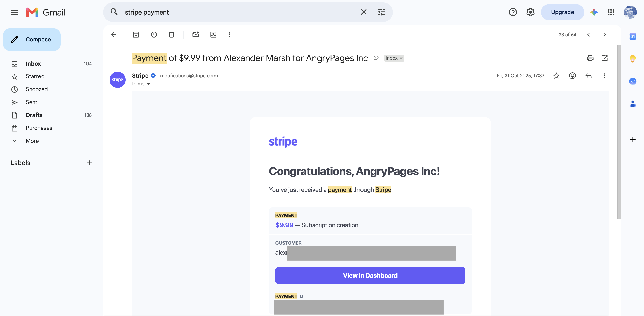Screen dimensions: 644x316
Task: Open the email in new window
Action: 604,58
